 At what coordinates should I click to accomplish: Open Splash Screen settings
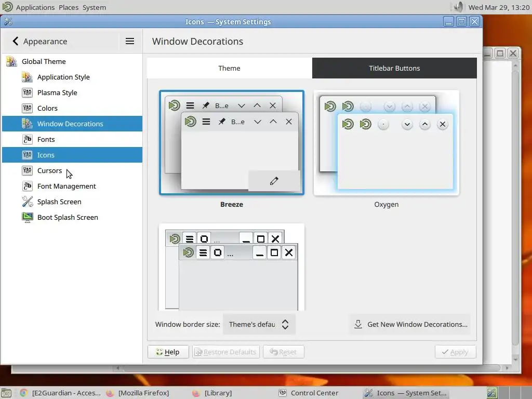[x=72, y=202]
